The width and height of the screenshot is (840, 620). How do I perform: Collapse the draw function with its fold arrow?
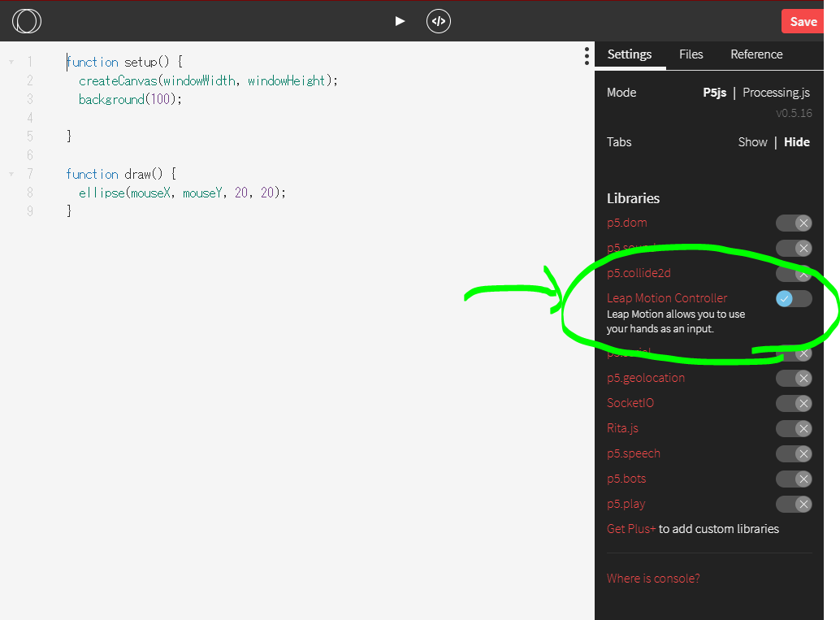(x=11, y=173)
